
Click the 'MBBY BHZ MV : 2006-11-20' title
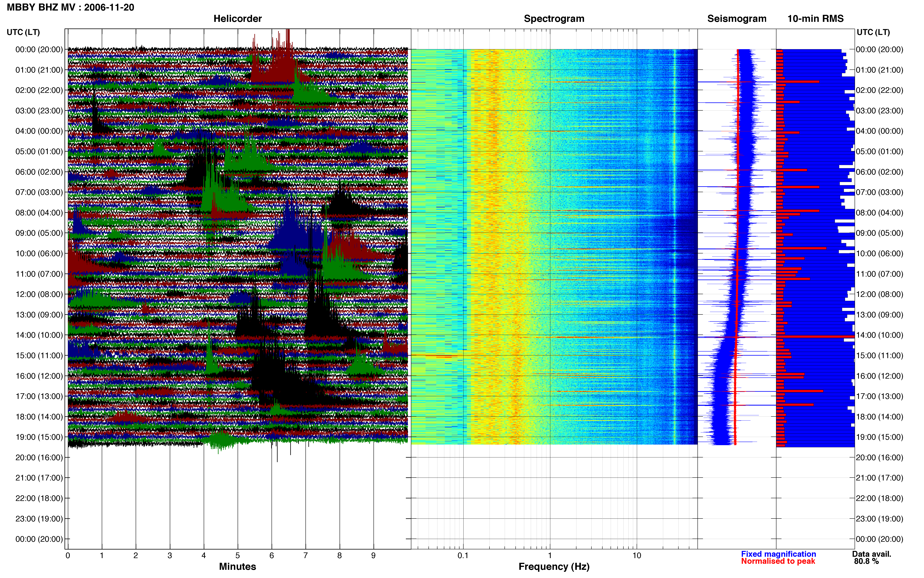tap(70, 7)
